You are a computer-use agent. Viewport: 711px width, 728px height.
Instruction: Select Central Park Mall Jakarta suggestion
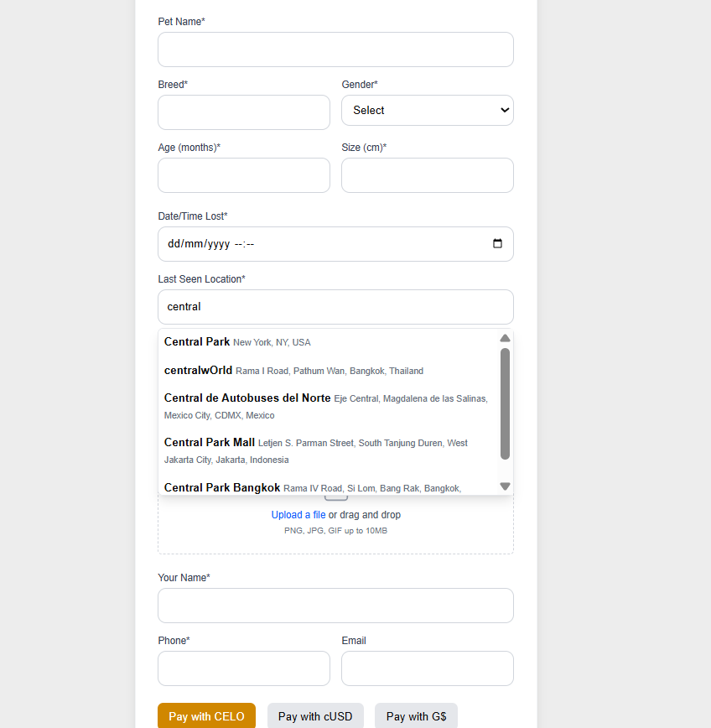pos(315,450)
